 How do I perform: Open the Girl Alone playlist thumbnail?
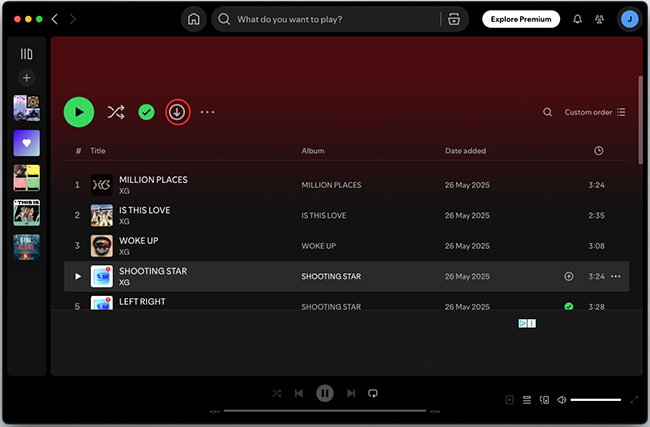point(27,247)
